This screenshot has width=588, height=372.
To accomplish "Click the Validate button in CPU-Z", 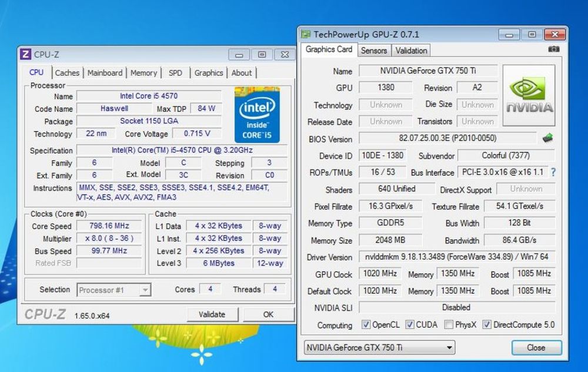I will click(x=212, y=314).
